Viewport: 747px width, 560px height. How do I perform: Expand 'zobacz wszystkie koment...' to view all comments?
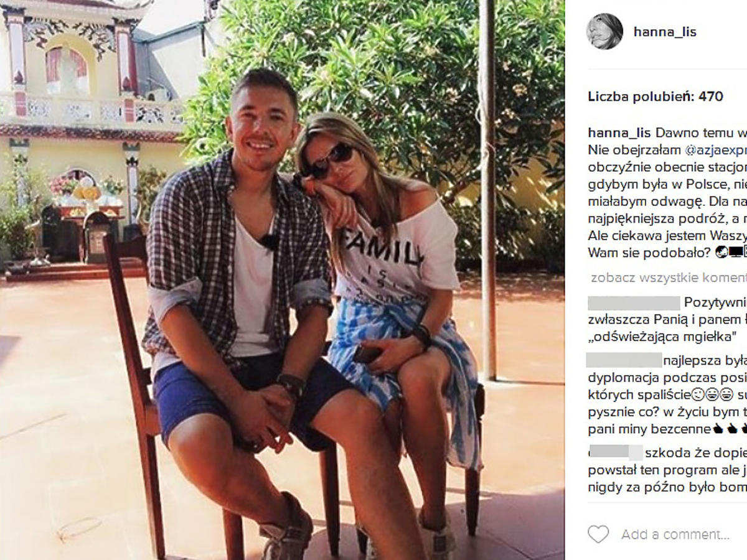pos(669,278)
